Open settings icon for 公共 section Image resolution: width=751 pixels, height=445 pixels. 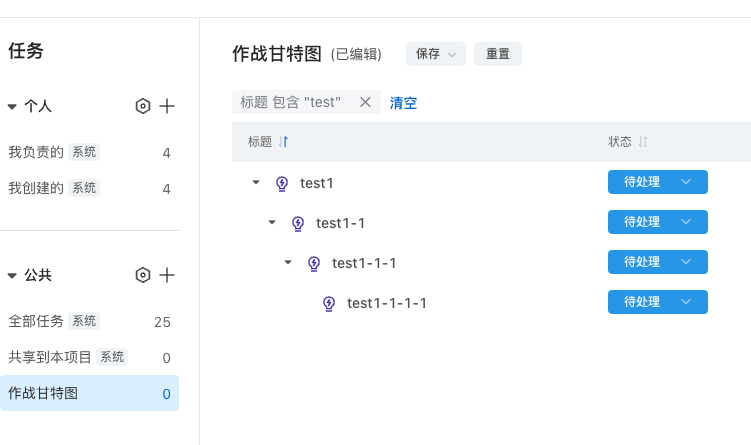tap(143, 275)
